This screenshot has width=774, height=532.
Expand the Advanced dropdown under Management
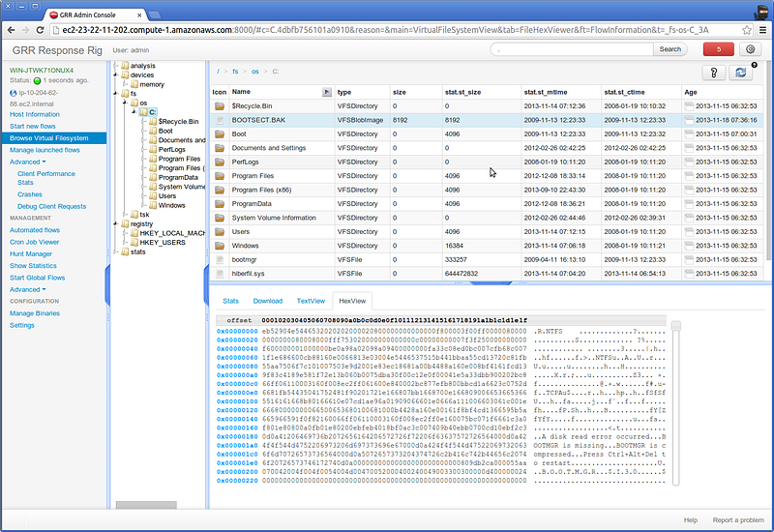(28, 289)
